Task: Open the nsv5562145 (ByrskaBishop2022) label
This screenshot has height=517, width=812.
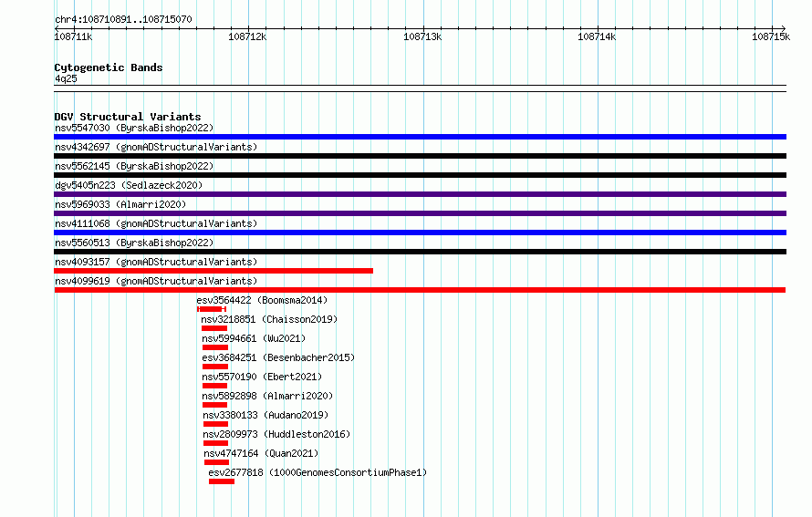Action: (x=134, y=166)
